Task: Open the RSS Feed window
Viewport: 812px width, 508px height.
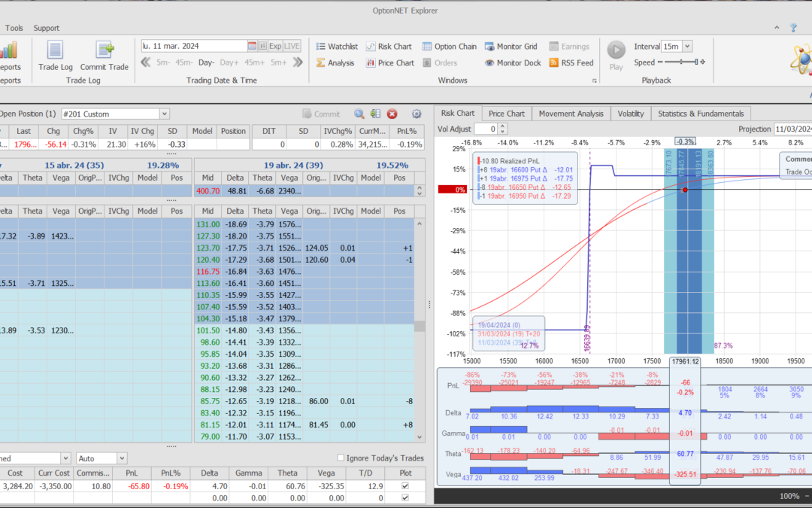Action: [571, 62]
